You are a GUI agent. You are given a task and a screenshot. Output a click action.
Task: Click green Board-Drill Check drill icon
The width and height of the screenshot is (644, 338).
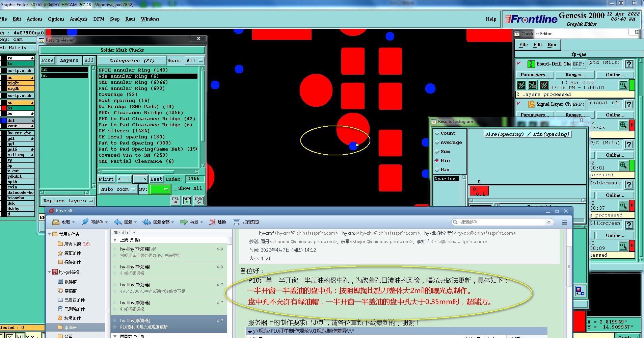click(531, 64)
